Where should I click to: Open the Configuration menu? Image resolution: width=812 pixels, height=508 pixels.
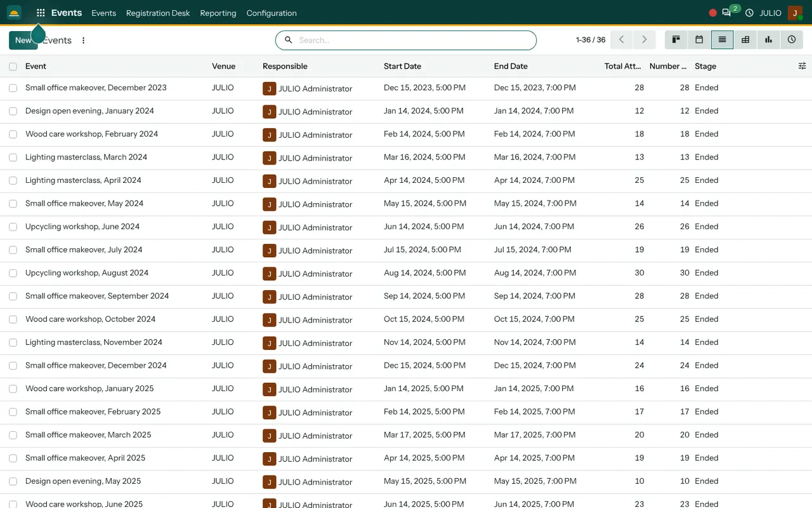pyautogui.click(x=272, y=13)
